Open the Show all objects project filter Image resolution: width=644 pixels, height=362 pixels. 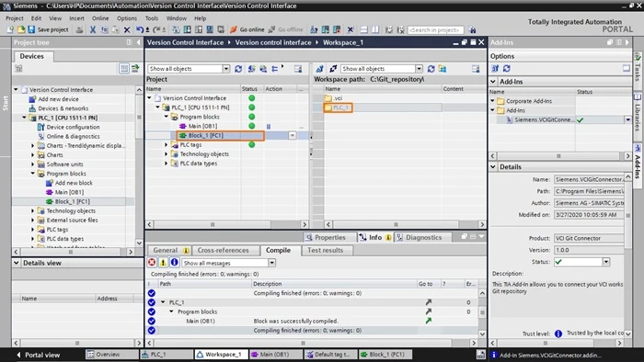pos(189,69)
